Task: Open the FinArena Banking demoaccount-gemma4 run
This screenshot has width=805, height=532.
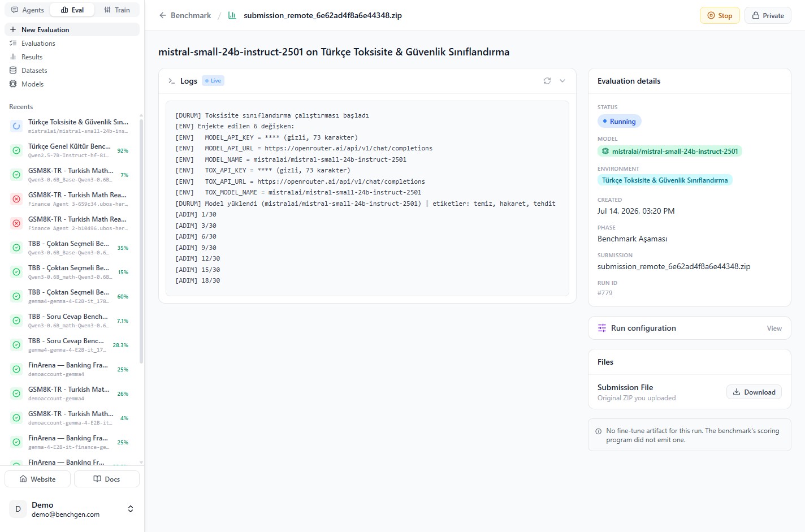Action: pos(72,369)
